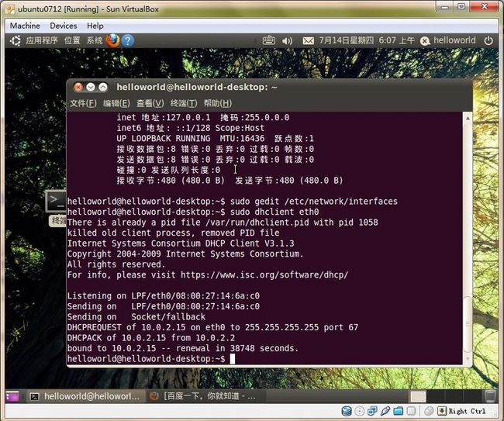Close the helloworld terminal window

click(78, 87)
